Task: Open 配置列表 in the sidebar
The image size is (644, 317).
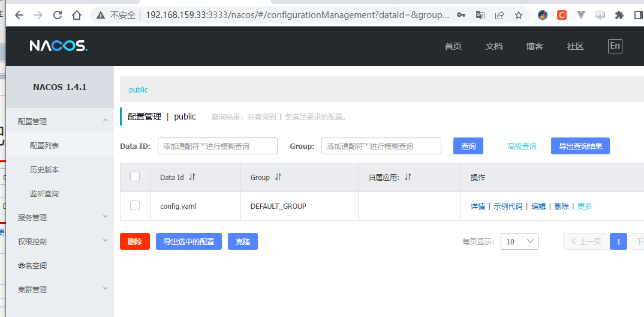Action: tap(44, 145)
